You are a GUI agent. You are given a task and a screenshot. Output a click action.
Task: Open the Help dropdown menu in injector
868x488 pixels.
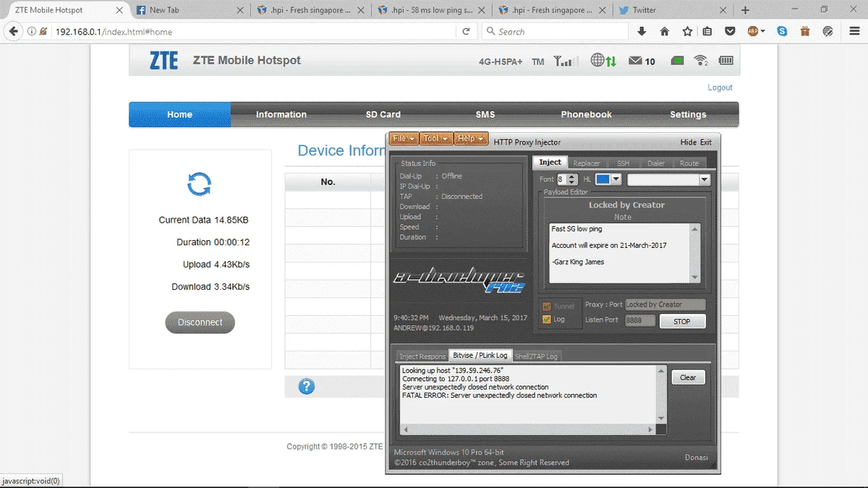click(x=471, y=138)
